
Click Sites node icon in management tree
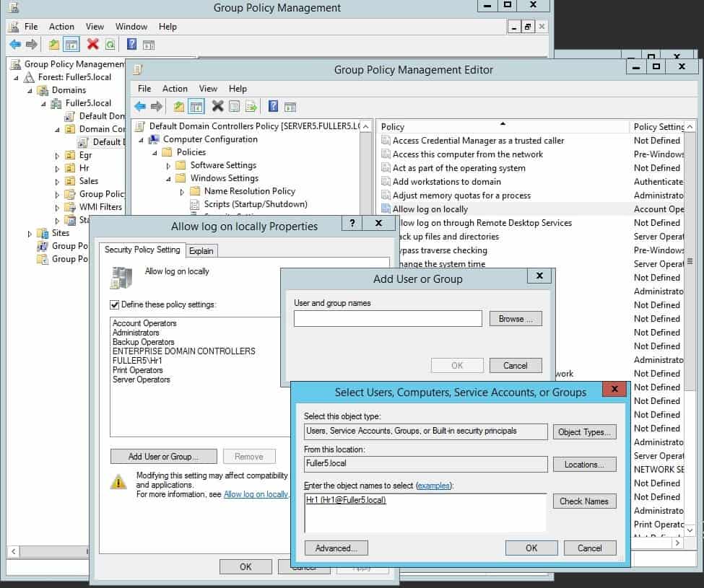tap(43, 233)
